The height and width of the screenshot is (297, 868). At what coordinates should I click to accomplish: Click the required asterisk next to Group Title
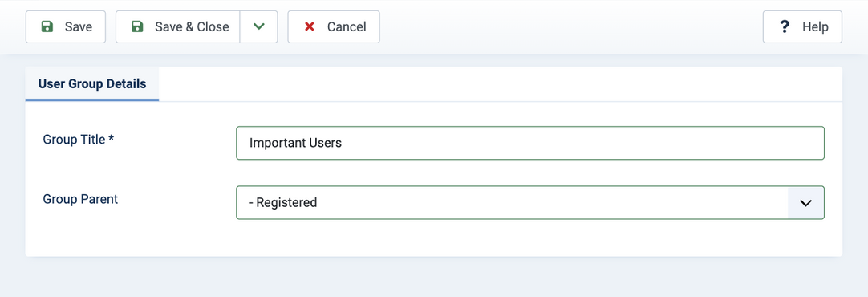tap(112, 139)
